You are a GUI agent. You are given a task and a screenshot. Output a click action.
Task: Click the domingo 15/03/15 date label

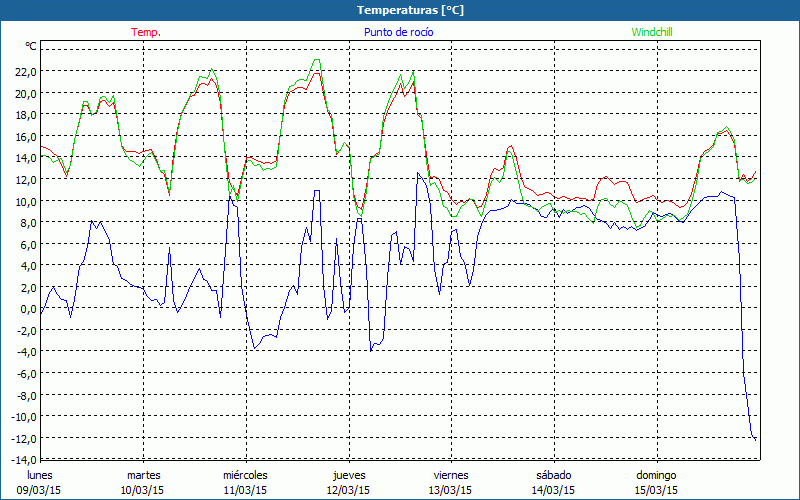657,482
